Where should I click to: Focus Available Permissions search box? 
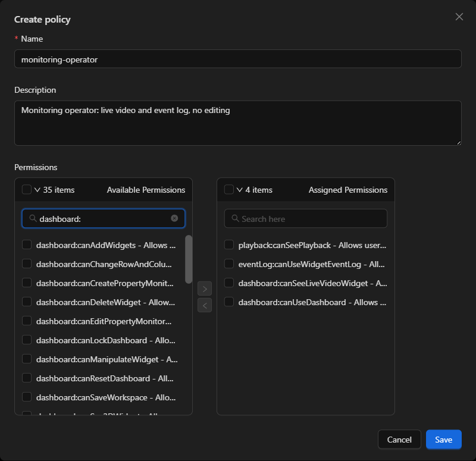103,218
